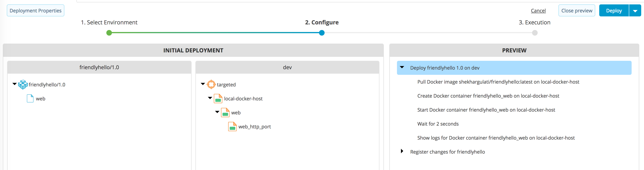The image size is (644, 170).
Task: Click the Execution step circle
Action: click(x=535, y=33)
